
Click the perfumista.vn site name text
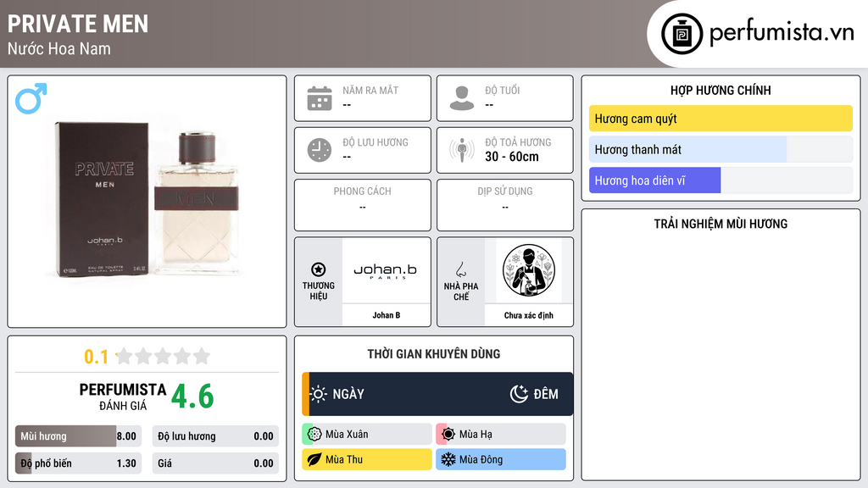[782, 32]
